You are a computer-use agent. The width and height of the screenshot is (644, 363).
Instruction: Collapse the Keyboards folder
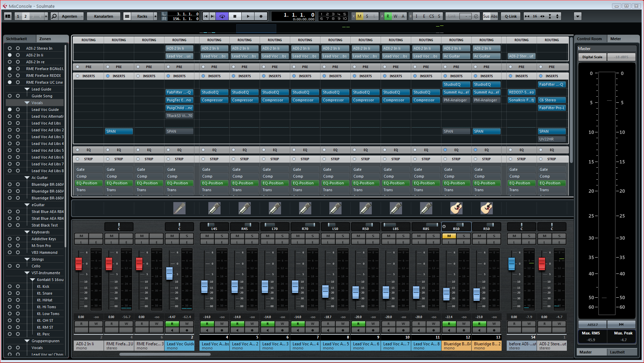click(27, 232)
